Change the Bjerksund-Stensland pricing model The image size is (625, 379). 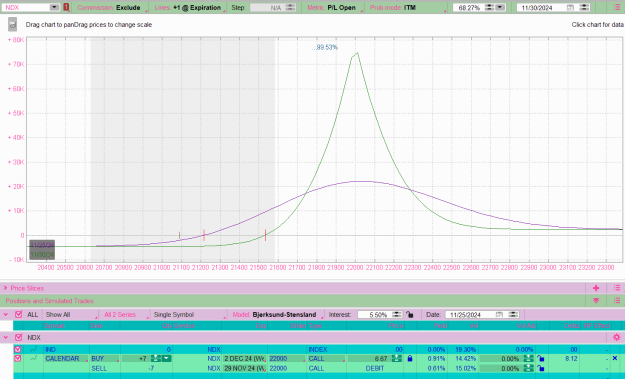(284, 314)
